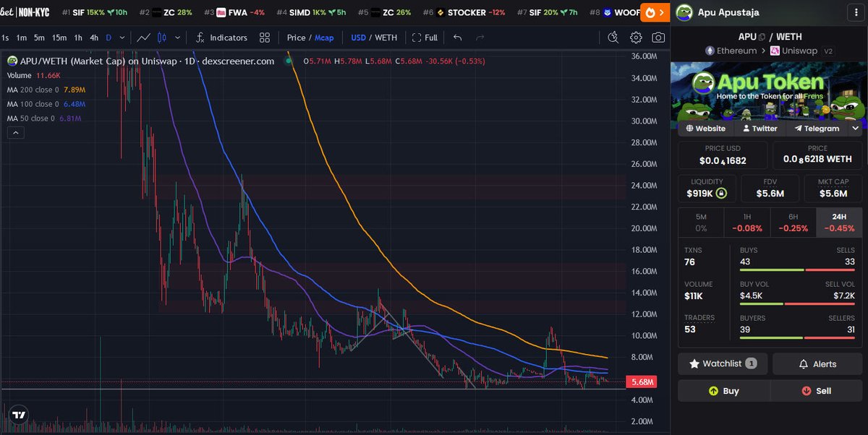The width and height of the screenshot is (868, 435).
Task: Click the Ethereum chain icon
Action: (x=710, y=51)
